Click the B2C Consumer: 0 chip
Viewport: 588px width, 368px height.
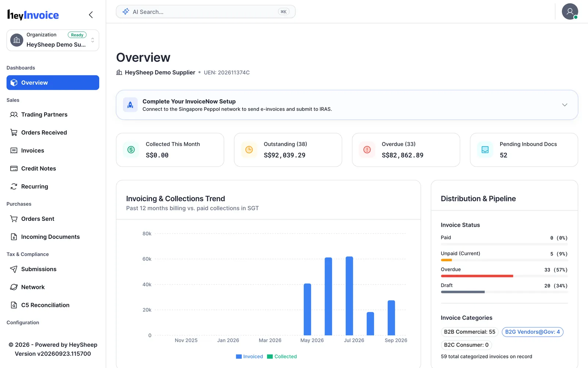click(x=466, y=345)
